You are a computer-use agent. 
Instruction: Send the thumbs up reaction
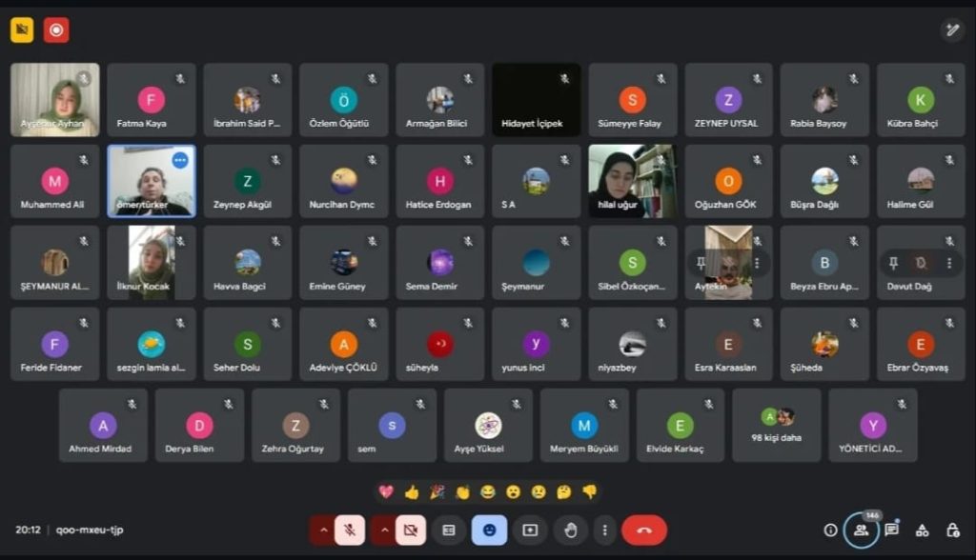(x=412, y=492)
